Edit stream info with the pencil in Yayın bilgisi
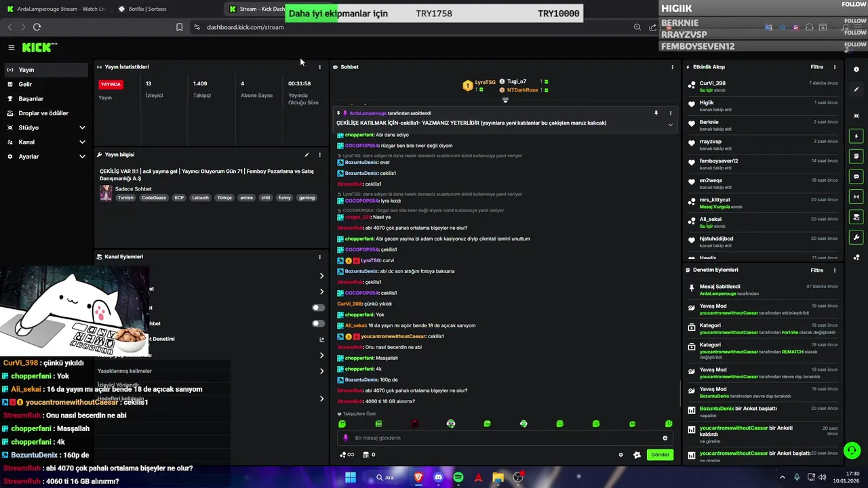 pyautogui.click(x=307, y=155)
